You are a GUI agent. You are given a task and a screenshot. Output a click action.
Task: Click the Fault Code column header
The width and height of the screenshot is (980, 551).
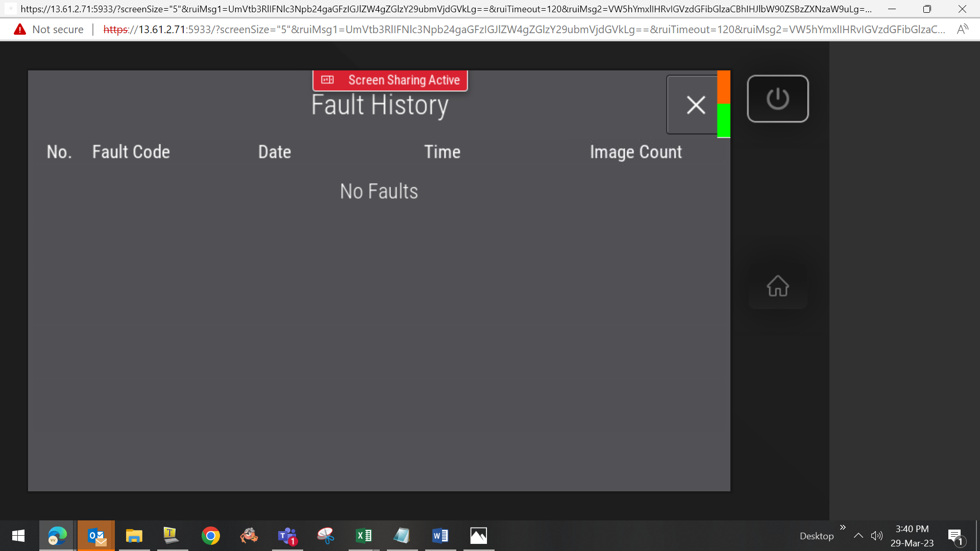pyautogui.click(x=131, y=152)
